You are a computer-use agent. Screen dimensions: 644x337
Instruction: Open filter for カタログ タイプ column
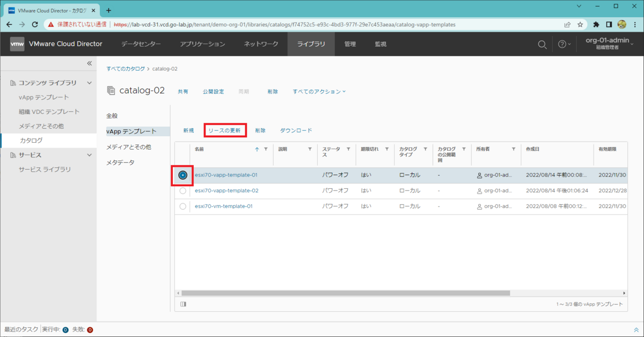(x=425, y=149)
